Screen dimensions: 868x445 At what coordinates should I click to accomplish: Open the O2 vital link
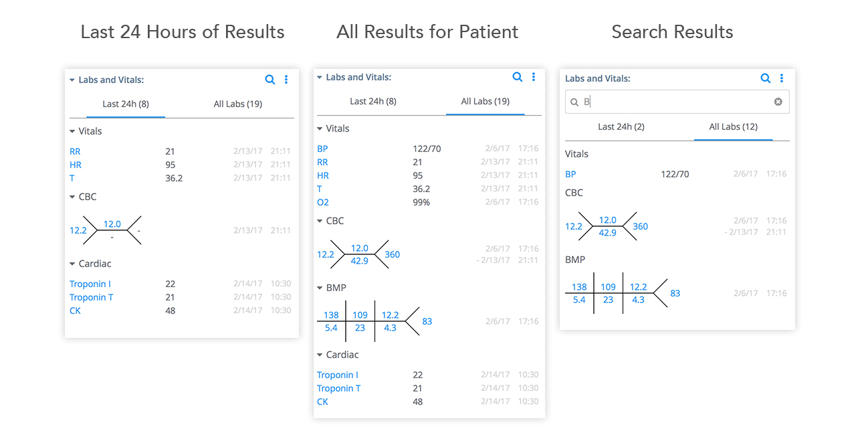click(323, 202)
